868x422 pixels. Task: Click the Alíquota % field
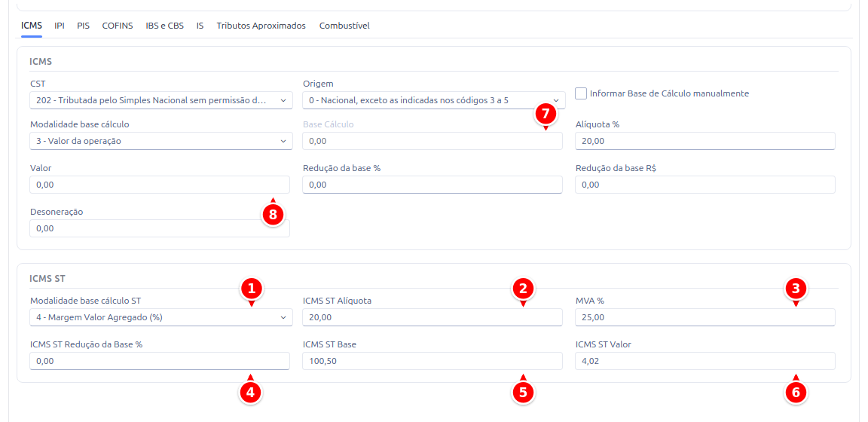click(705, 141)
